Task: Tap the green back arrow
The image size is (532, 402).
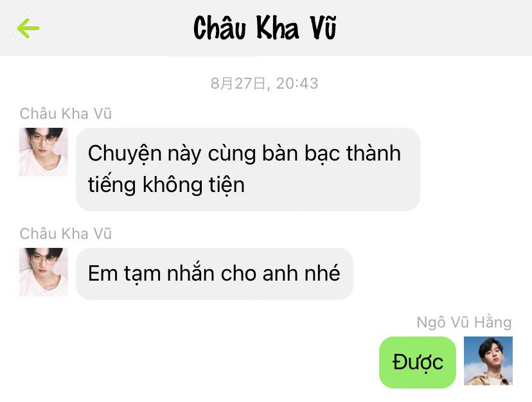Action: coord(28,28)
